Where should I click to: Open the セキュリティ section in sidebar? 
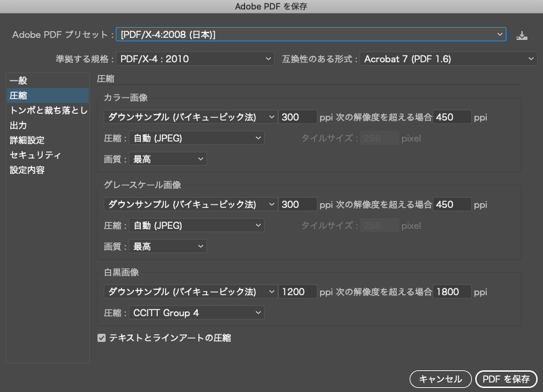click(48, 155)
